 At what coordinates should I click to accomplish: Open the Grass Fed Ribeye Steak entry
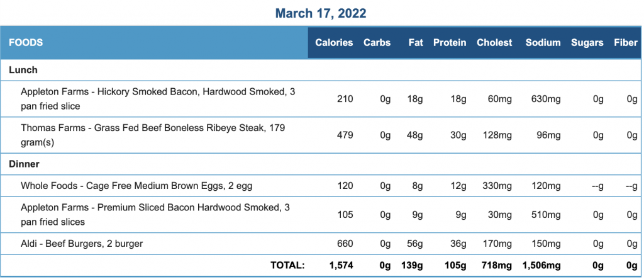[153, 135]
